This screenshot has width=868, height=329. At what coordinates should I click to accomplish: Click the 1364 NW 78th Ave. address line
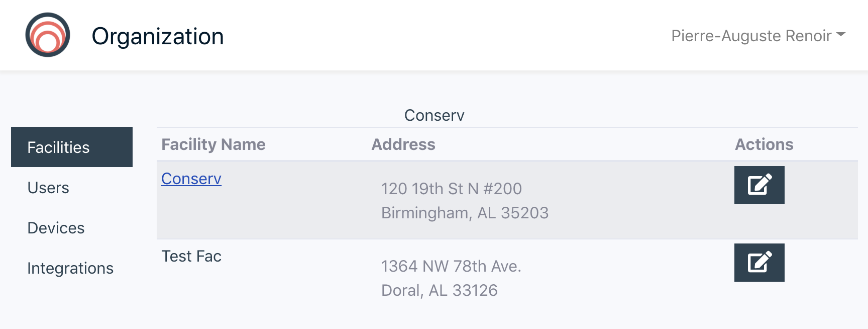(x=452, y=266)
